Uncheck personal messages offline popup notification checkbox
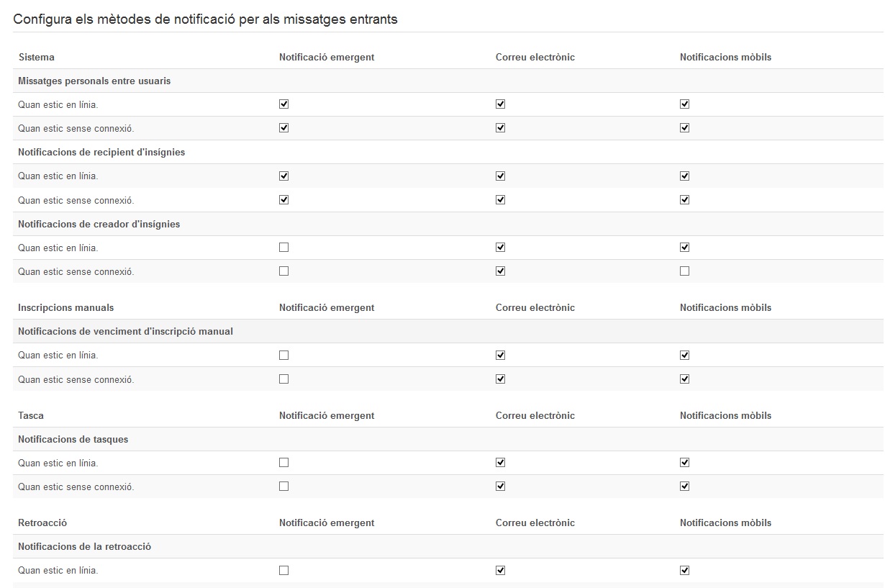Viewport: 885px width, 588px height. coord(283,128)
